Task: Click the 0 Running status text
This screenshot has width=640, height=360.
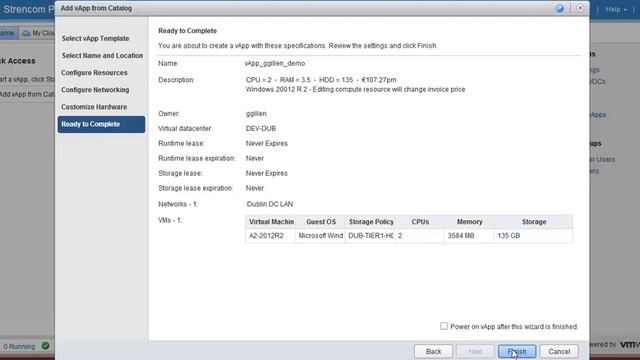Action: 19,347
